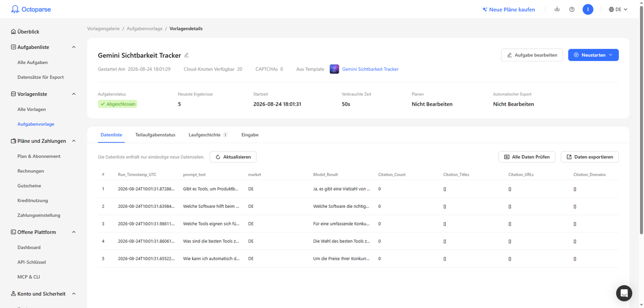Click prompt cell 'Wie kann ich automatisch d...'
This screenshot has width=644, height=308.
(x=211, y=259)
